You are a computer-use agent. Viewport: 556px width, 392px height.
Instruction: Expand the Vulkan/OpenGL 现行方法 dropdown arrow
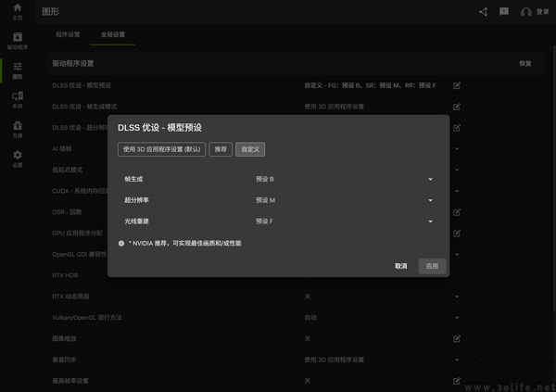tap(457, 318)
